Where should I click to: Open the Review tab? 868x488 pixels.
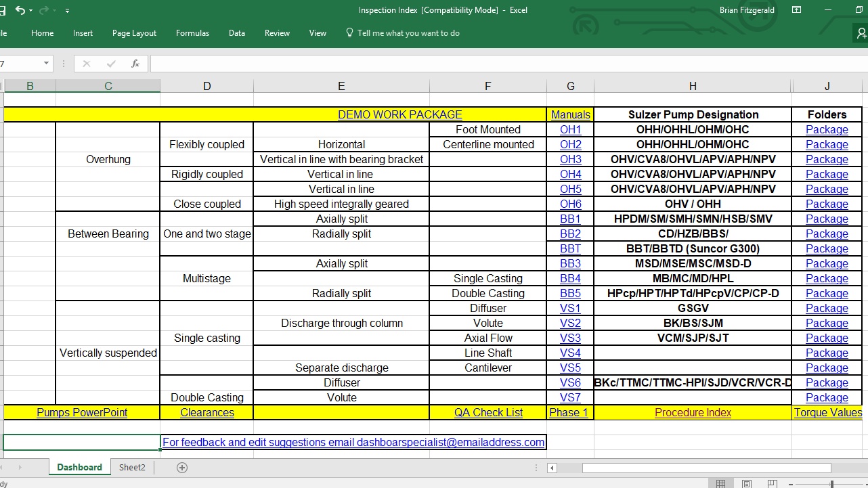(277, 33)
